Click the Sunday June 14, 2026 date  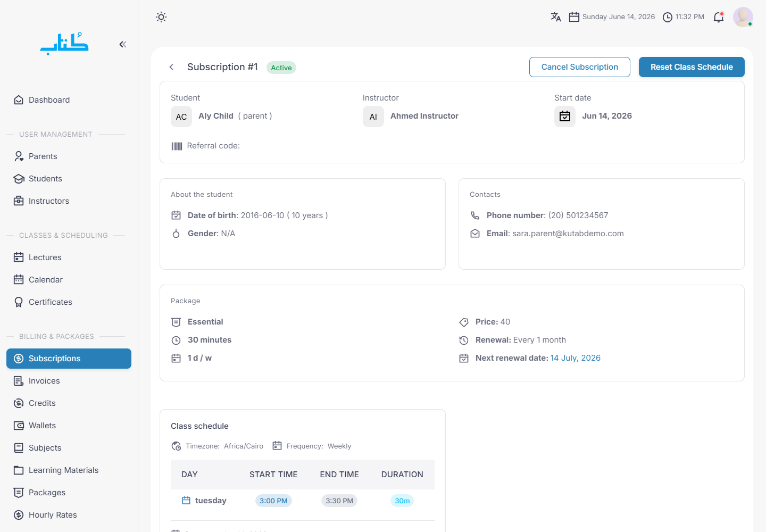(x=619, y=17)
